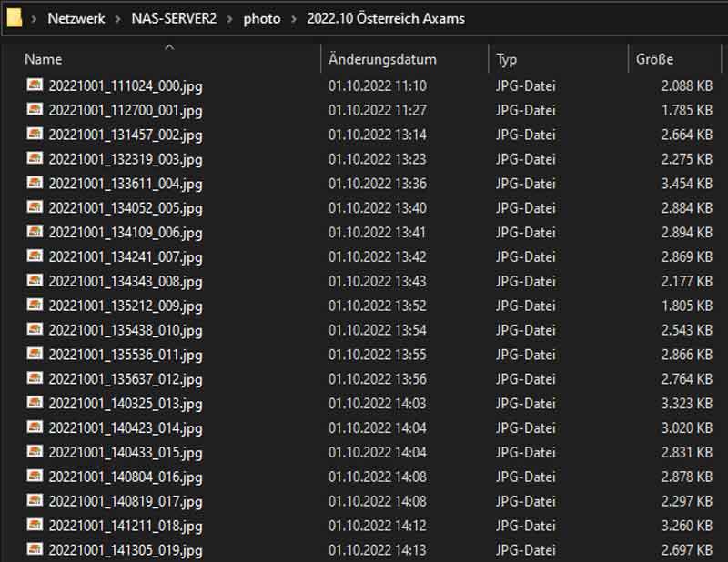Screen dimensions: 728x562
Task: Expand the chevron after Netzwerk breadcrumb
Action: (x=118, y=19)
